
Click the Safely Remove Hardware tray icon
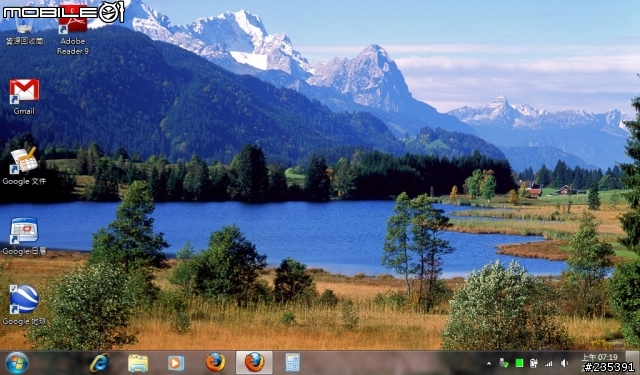point(504,363)
